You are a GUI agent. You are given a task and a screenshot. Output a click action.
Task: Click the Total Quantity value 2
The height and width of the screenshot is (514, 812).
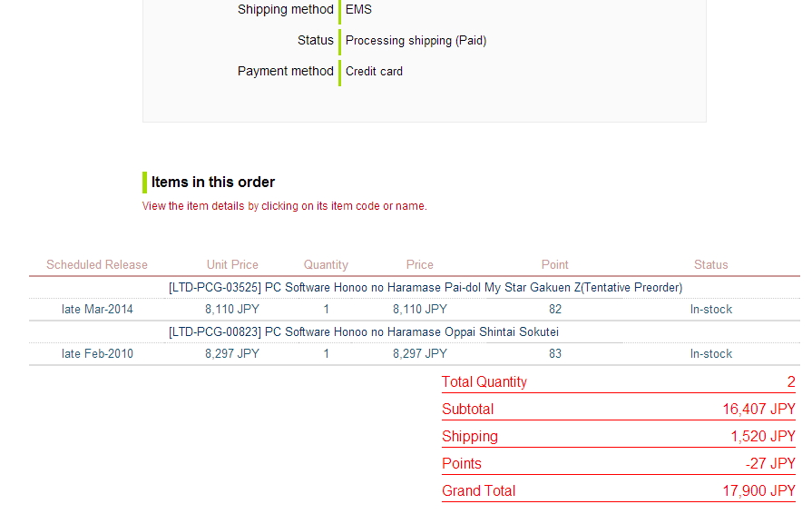tap(791, 382)
